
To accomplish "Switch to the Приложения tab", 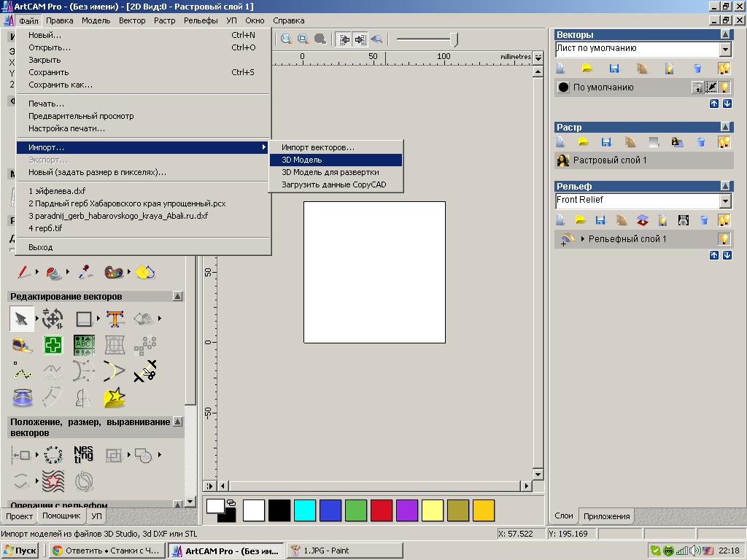I will [606, 516].
